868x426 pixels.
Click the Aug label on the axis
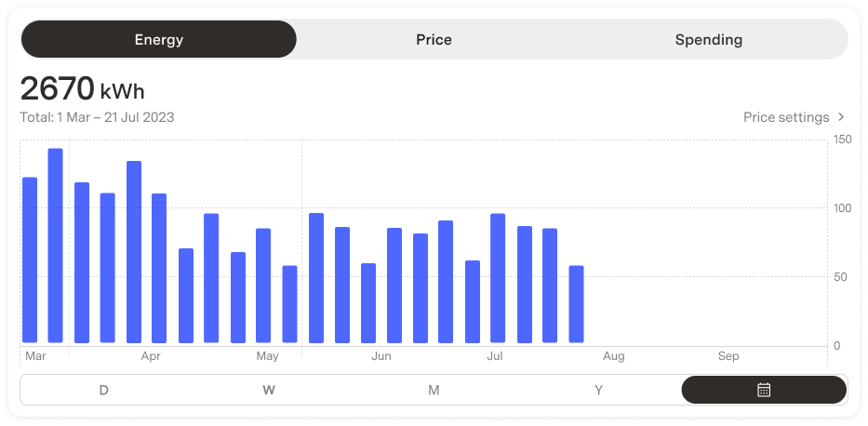[613, 356]
